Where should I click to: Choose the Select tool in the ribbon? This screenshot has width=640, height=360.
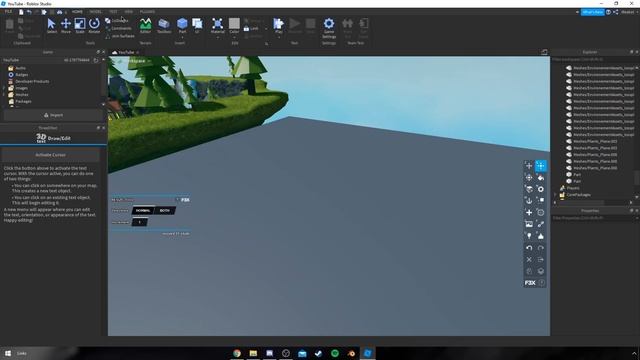(x=51, y=25)
